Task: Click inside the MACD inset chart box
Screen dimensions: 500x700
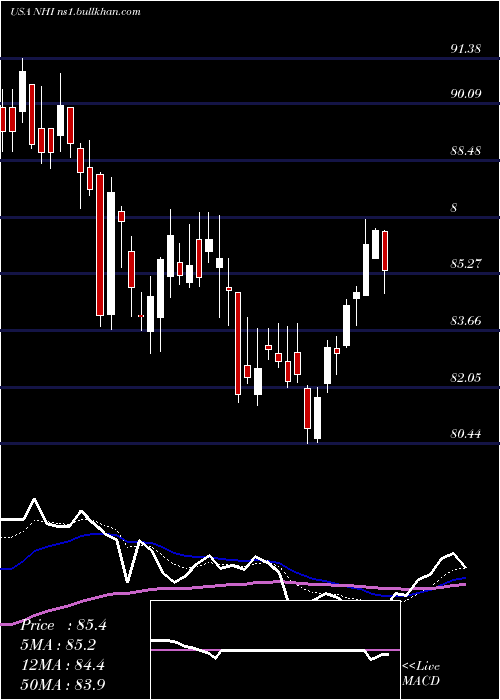Action: click(x=275, y=650)
